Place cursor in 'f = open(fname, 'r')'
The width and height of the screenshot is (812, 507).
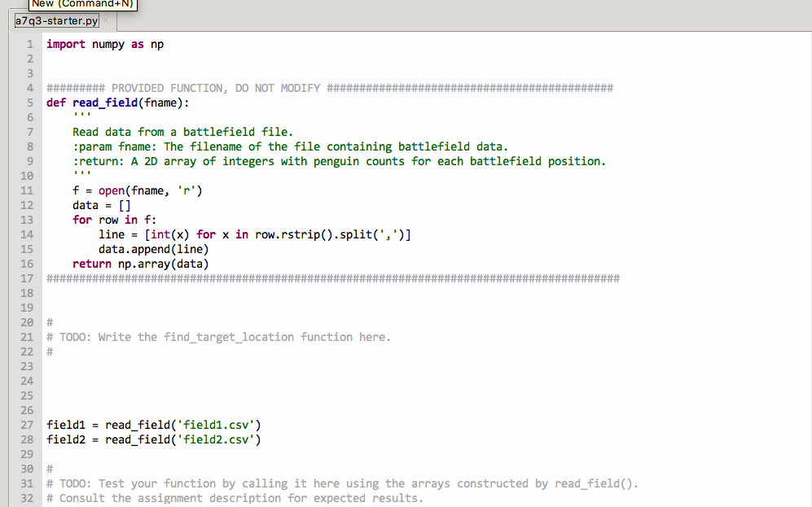tap(137, 190)
